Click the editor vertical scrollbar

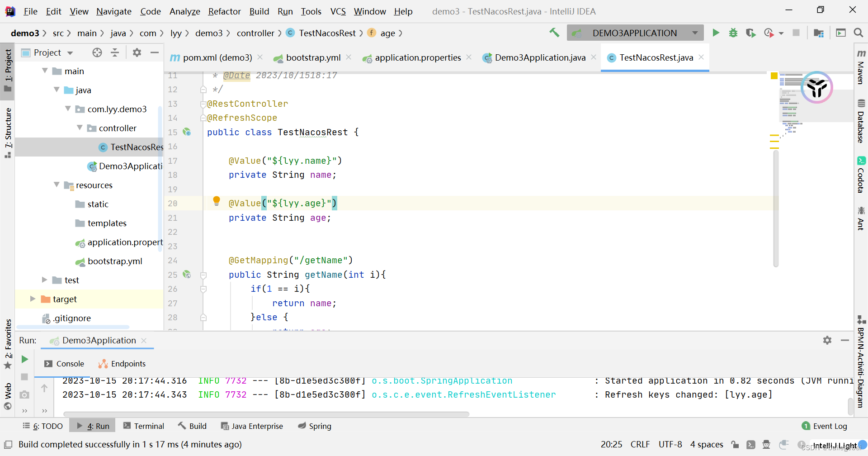pos(776,209)
